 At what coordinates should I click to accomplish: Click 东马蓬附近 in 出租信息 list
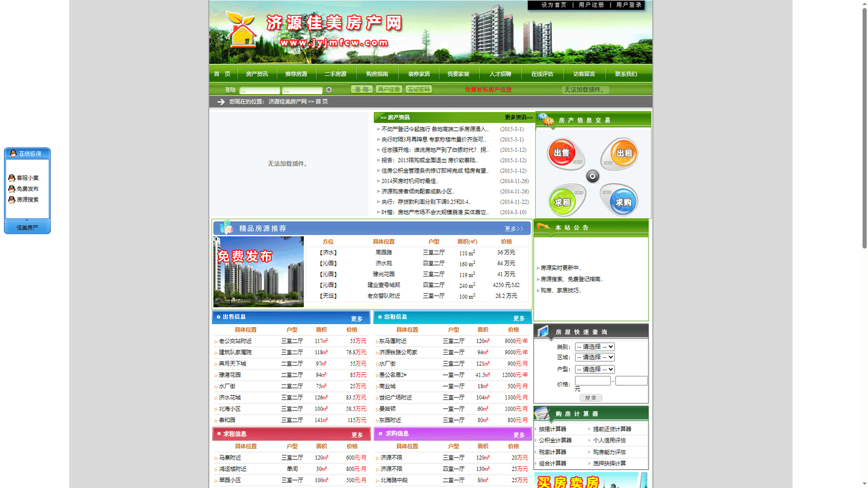point(393,341)
